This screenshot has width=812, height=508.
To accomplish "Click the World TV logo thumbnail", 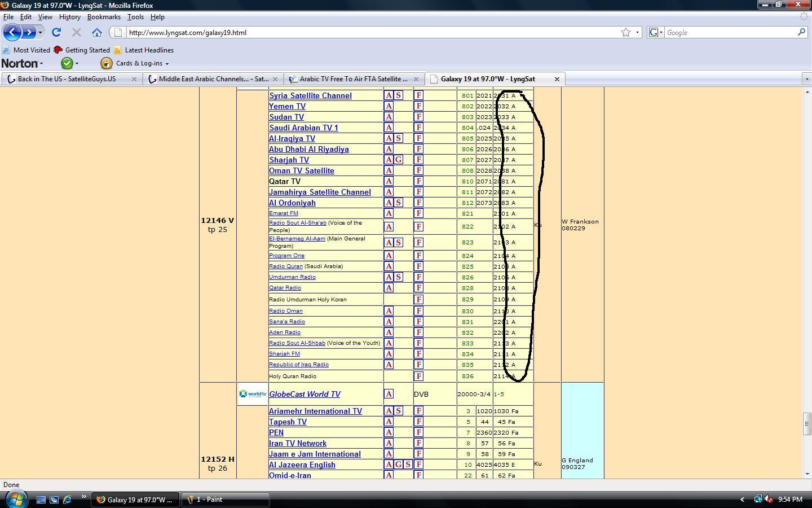I will coord(253,394).
